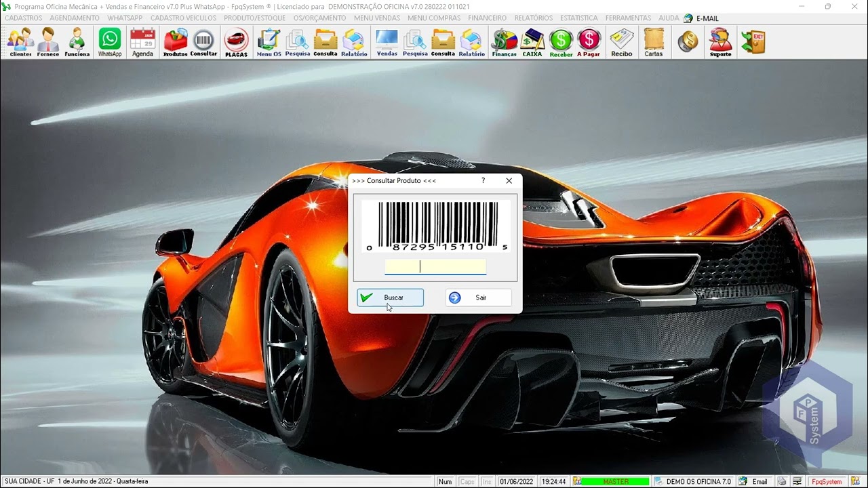Open Relatório icon beside Finanças
The width and height of the screenshot is (868, 488).
471,42
